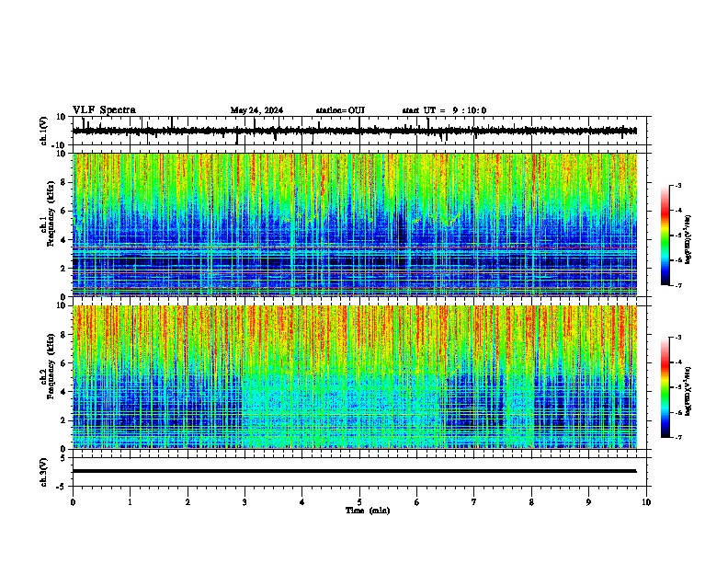Click time axis tick label "6"
The width and height of the screenshot is (728, 563).
tap(417, 502)
